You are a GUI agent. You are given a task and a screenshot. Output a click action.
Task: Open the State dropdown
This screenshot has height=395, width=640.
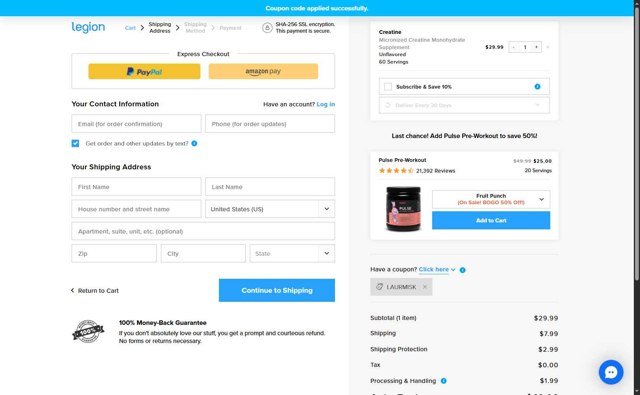(x=292, y=253)
